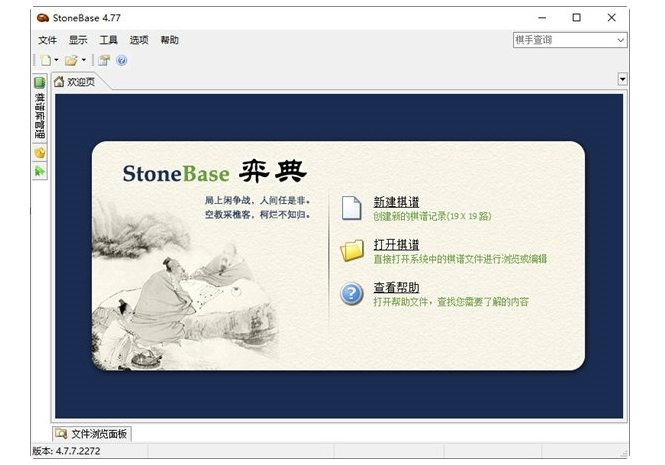Click the 打开棋谱 link
Screen dimensions: 665x465
click(396, 245)
